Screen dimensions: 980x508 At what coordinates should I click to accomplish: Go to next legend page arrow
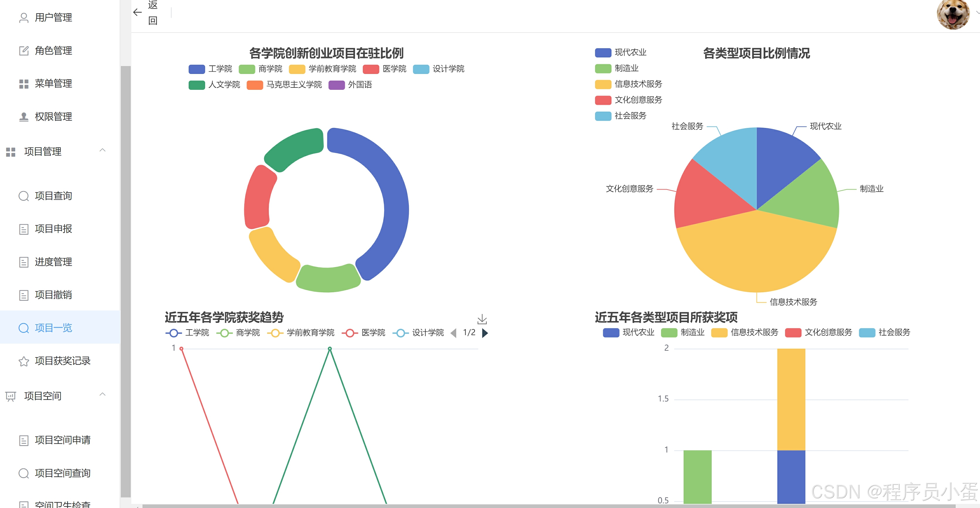pos(485,333)
